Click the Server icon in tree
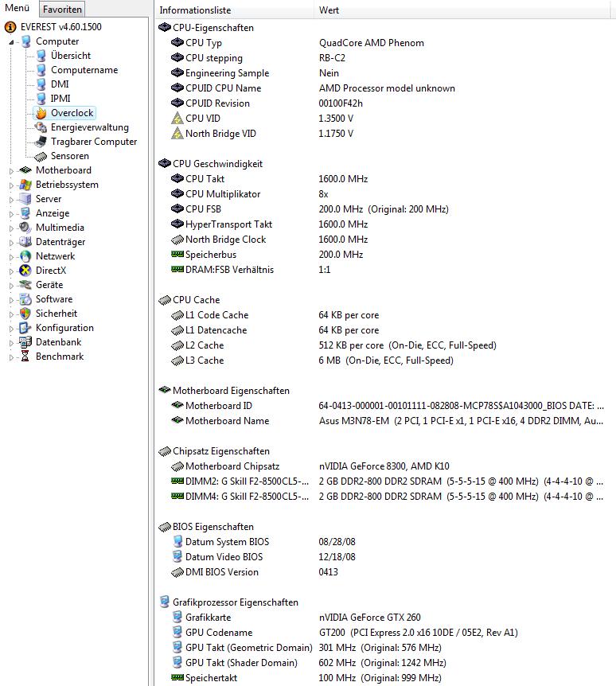 (25, 199)
